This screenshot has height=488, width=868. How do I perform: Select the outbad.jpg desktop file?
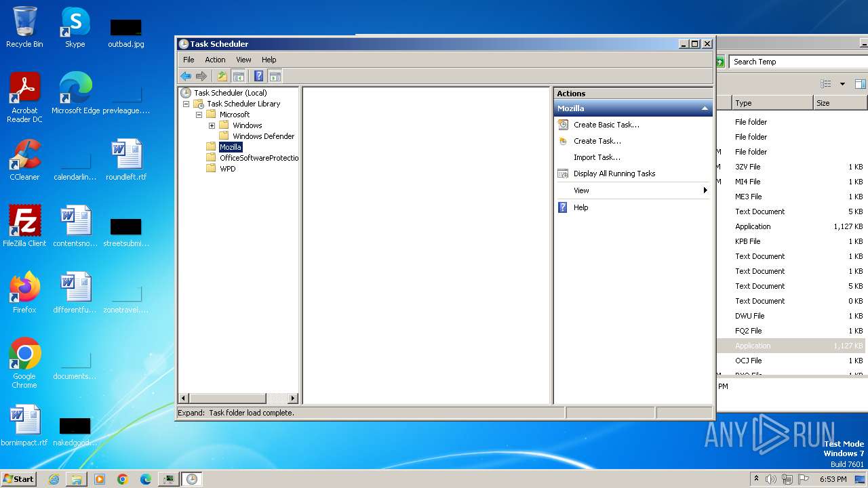pos(126,33)
